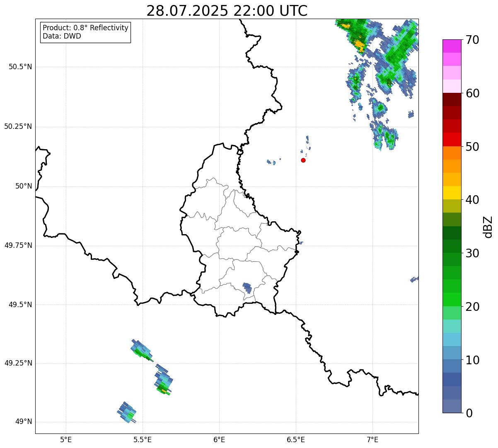Pick the grey-blue bottom colorbar segment at 0

coord(452,406)
